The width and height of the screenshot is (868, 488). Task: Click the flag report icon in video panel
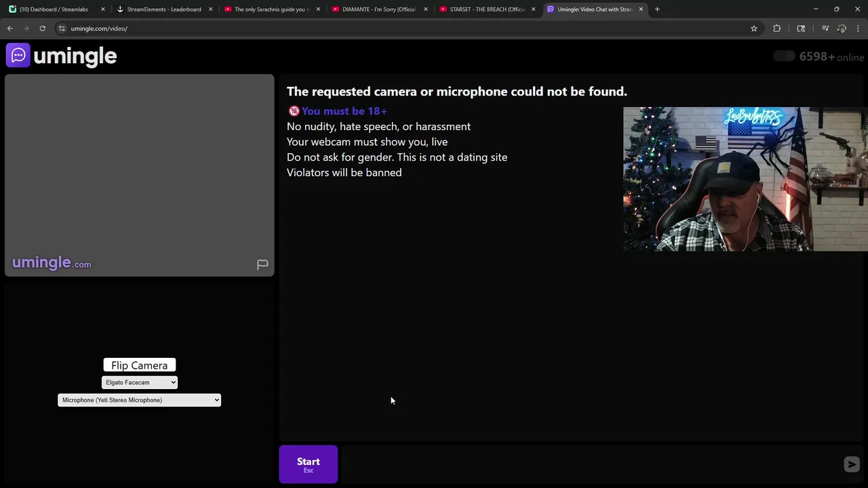pyautogui.click(x=262, y=264)
